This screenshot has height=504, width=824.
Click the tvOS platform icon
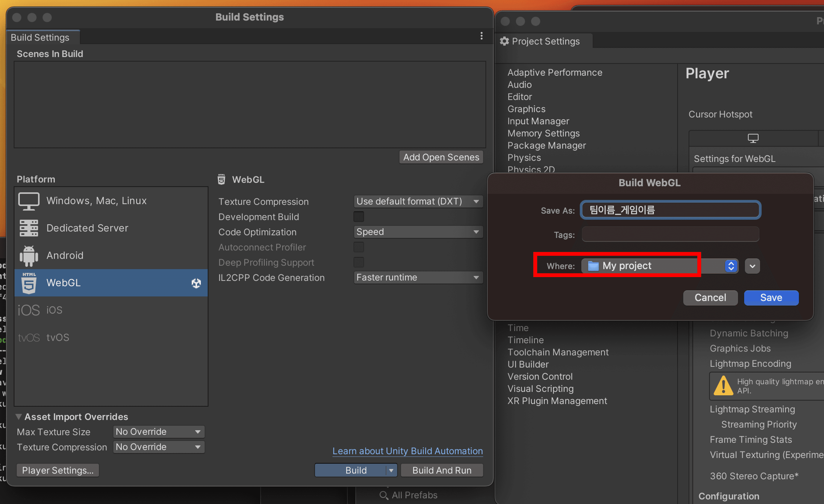pos(29,338)
